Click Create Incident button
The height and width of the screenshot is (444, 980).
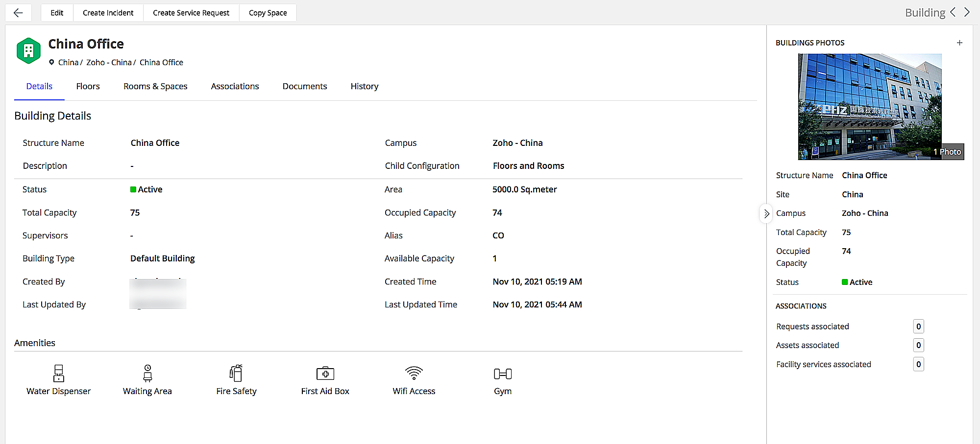(x=108, y=13)
